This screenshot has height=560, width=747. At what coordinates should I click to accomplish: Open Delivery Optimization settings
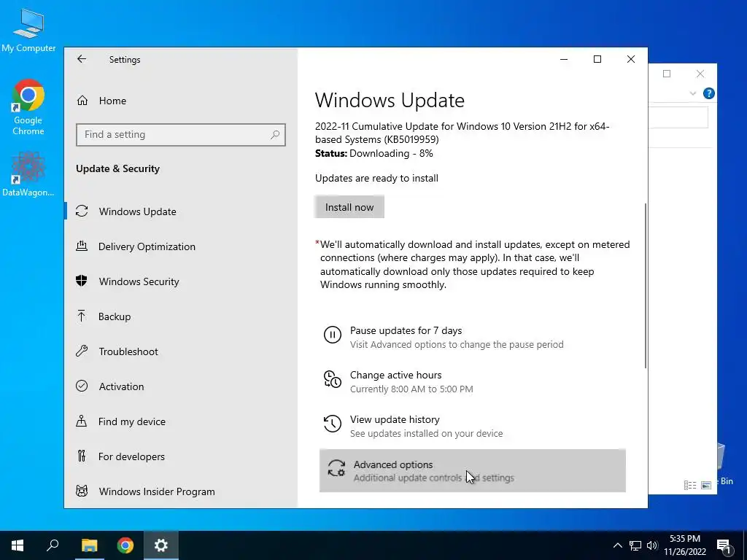tap(181, 246)
